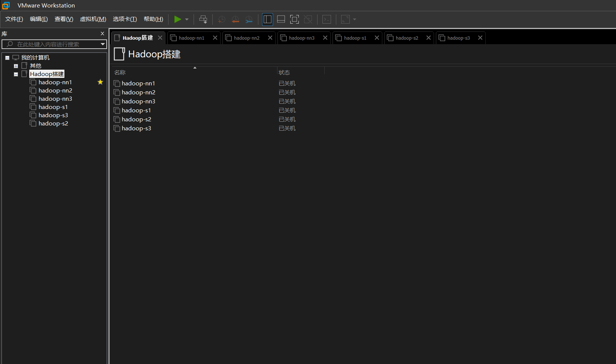Image resolution: width=616 pixels, height=364 pixels.
Task: Click the console view icon
Action: coord(327,19)
